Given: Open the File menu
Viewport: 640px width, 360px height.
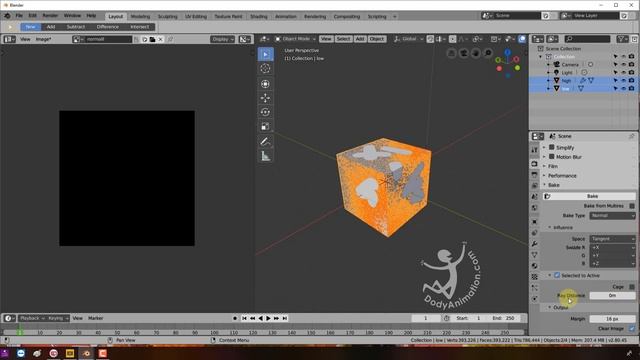Looking at the screenshot, I should [x=19, y=16].
